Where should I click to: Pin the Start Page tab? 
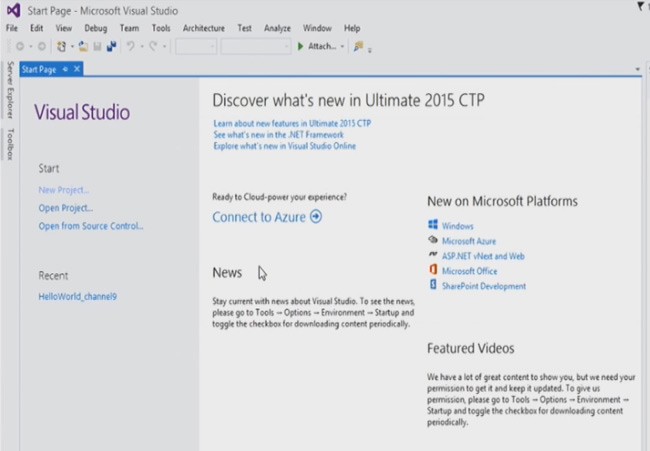coord(65,69)
